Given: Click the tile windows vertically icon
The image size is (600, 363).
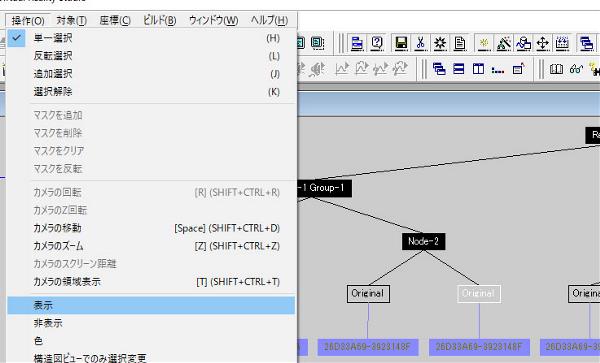Looking at the screenshot, I should point(478,69).
